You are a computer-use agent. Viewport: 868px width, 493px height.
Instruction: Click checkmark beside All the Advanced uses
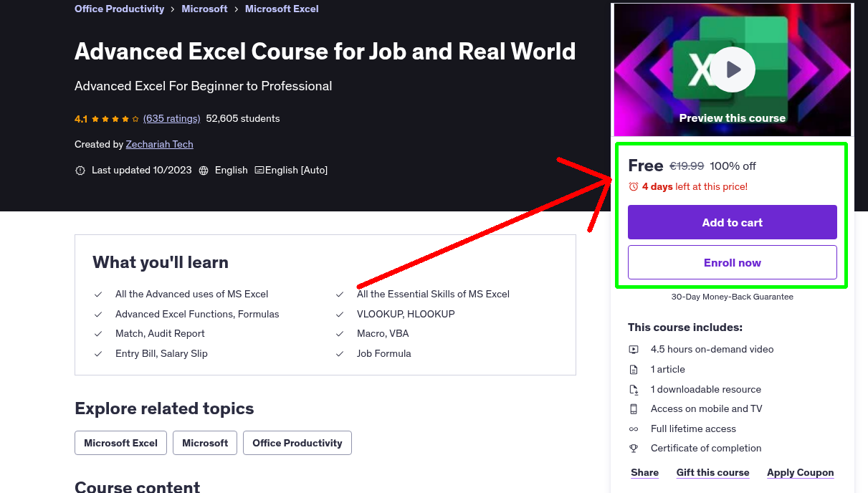(98, 295)
